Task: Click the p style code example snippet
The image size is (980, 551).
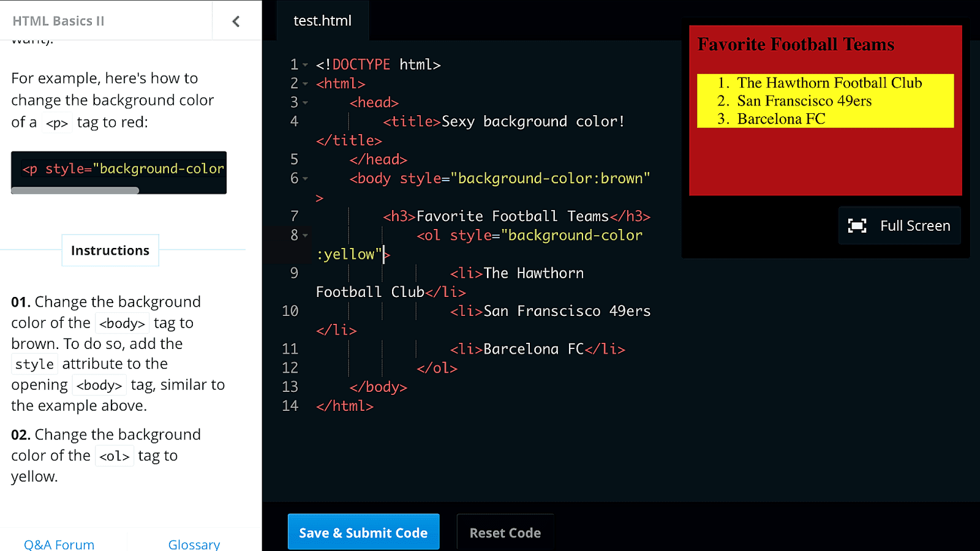Action: (118, 168)
